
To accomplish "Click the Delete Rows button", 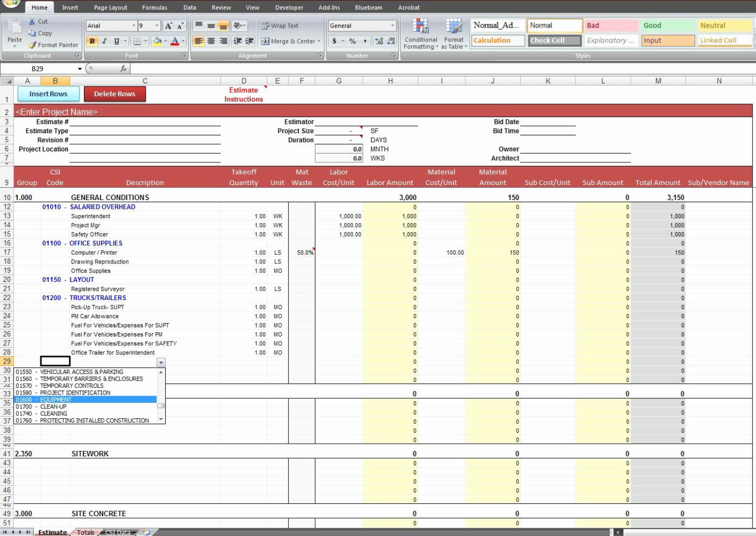I will point(115,94).
